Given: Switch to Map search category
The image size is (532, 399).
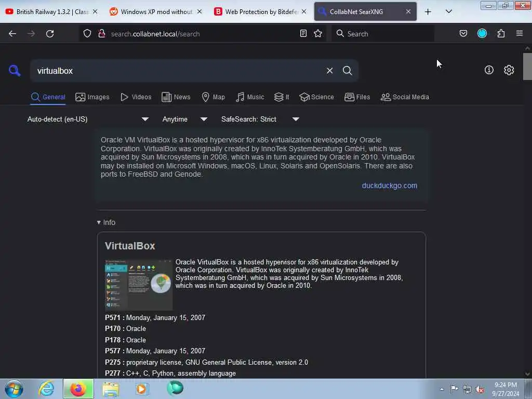Looking at the screenshot, I should [x=213, y=97].
